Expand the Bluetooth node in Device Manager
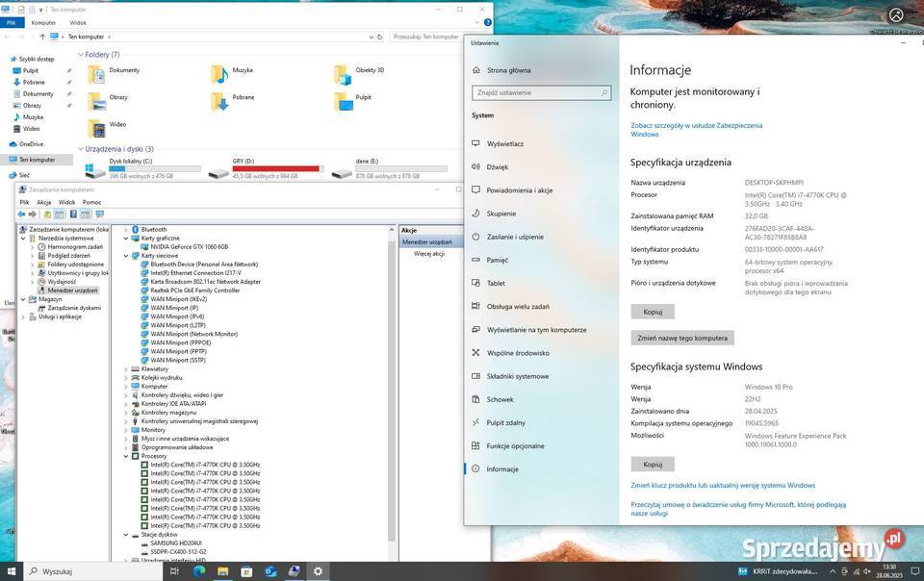This screenshot has width=924, height=581. coord(126,229)
